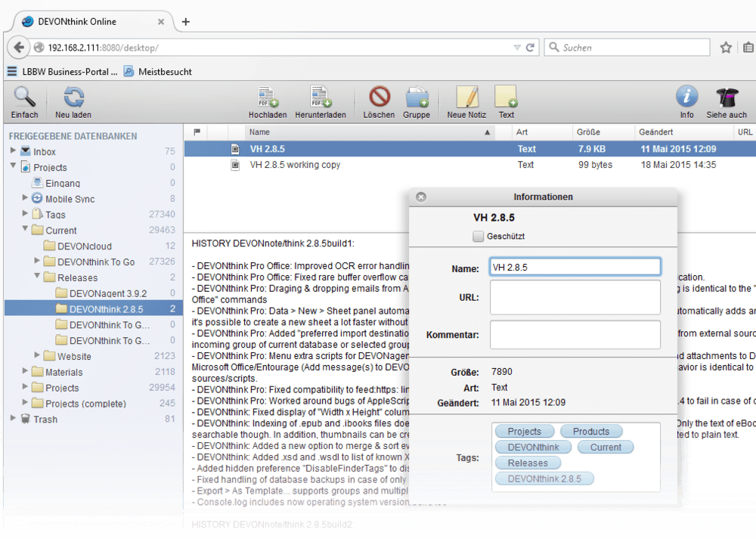
Task: Click the Kommentar text field
Action: [x=575, y=335]
